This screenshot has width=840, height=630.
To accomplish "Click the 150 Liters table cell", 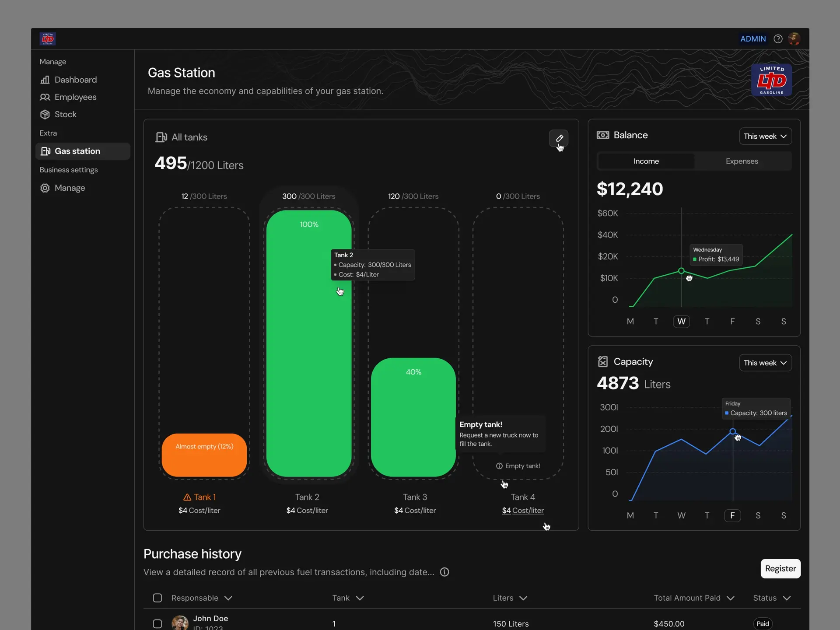I will (511, 624).
